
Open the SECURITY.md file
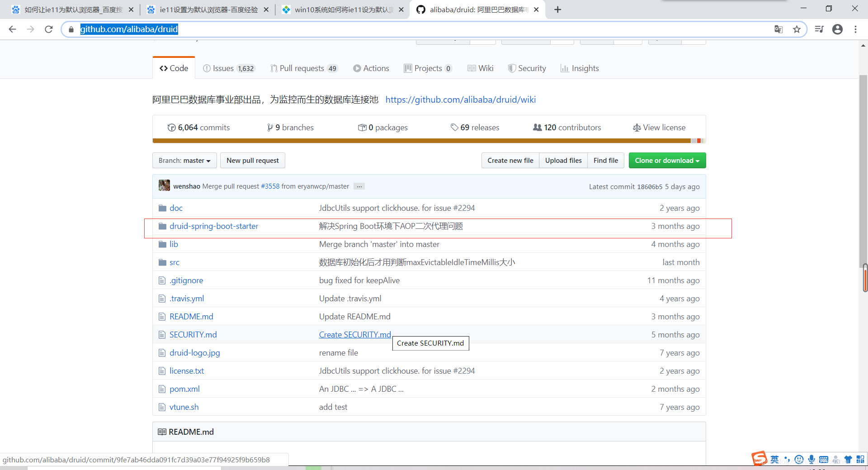(193, 335)
